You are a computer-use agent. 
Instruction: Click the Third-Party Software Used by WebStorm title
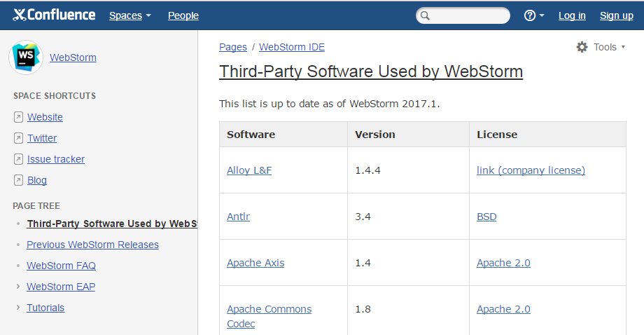tap(371, 71)
